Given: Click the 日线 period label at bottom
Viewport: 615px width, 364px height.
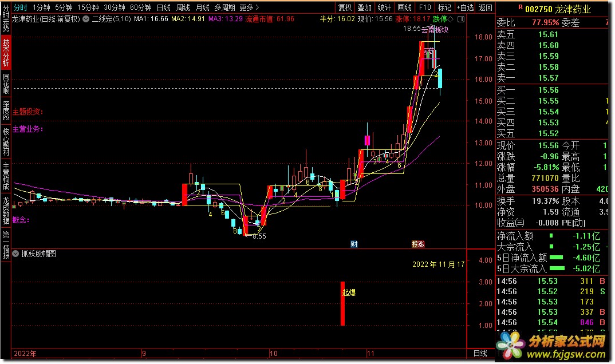Looking at the screenshot, I should tap(480, 354).
